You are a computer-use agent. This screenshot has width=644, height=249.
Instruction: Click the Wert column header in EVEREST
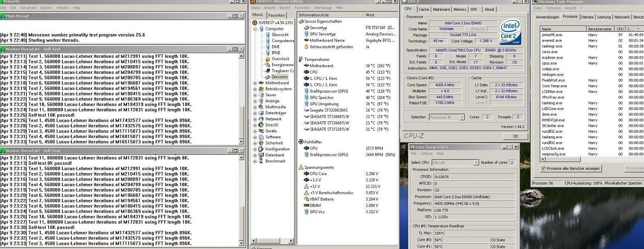[x=381, y=15]
